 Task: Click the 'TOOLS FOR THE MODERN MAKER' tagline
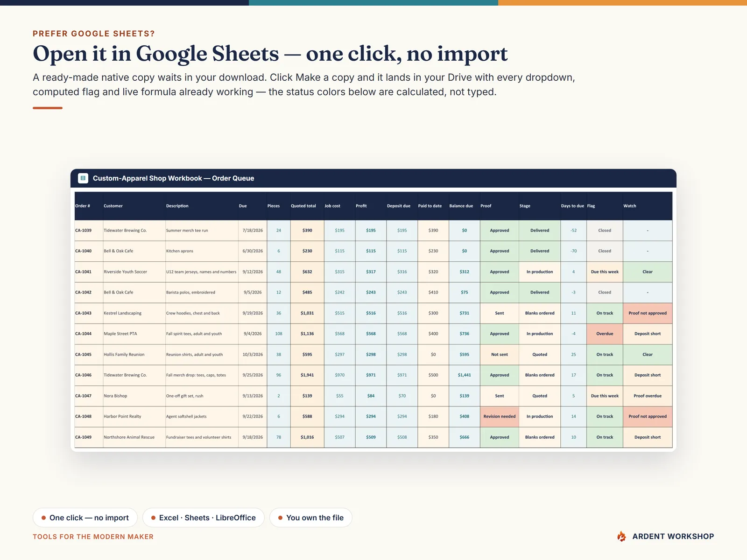click(x=93, y=537)
